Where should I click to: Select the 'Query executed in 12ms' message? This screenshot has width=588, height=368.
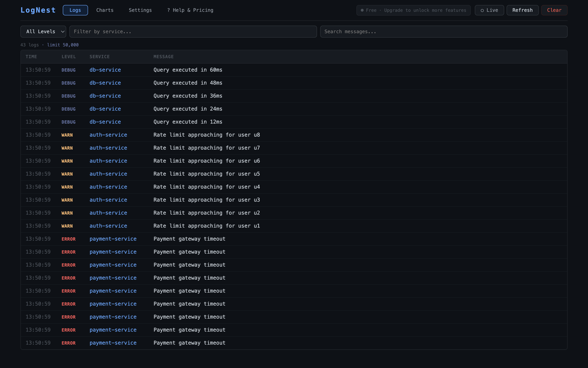tap(188, 122)
